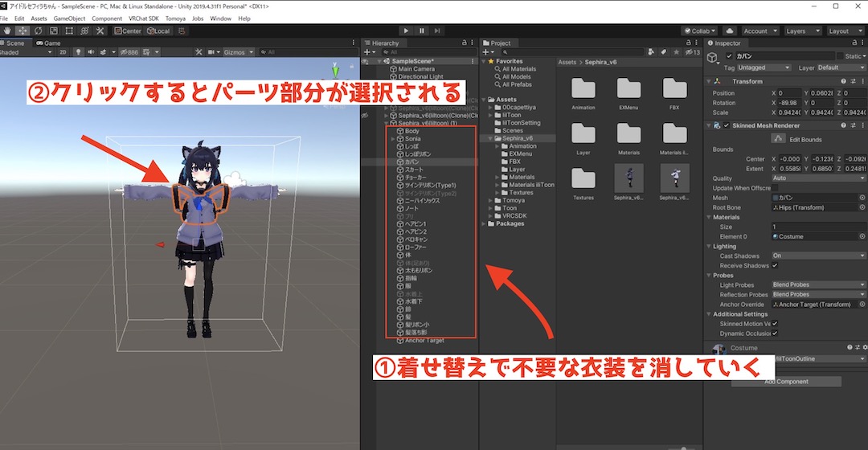Click search by label icon in Project
The width and height of the screenshot is (868, 450).
coord(664,52)
